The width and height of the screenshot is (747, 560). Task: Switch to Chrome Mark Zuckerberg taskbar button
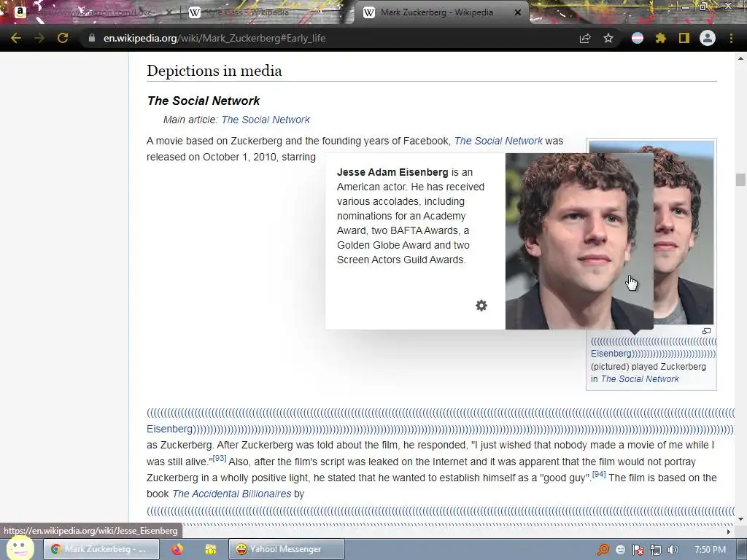click(101, 549)
